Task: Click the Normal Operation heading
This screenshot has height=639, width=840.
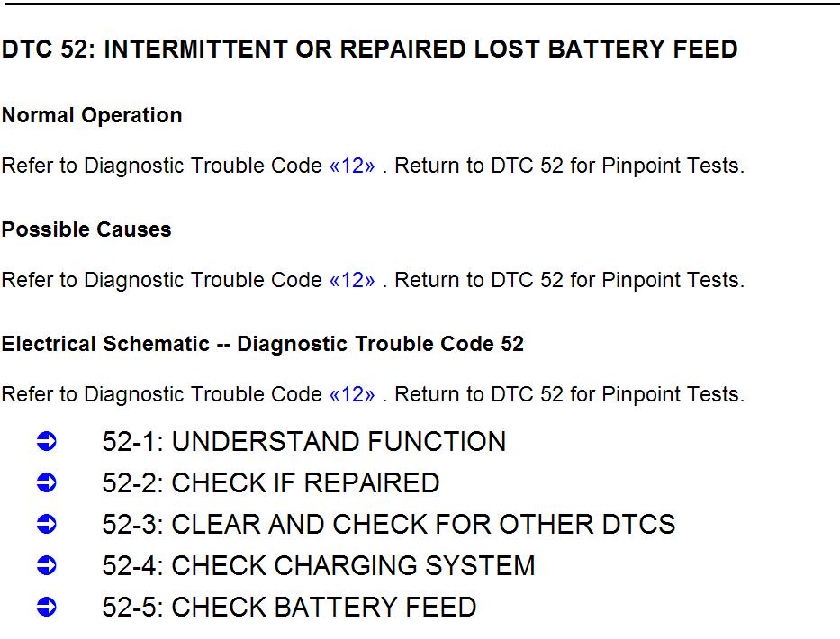Action: (x=92, y=116)
